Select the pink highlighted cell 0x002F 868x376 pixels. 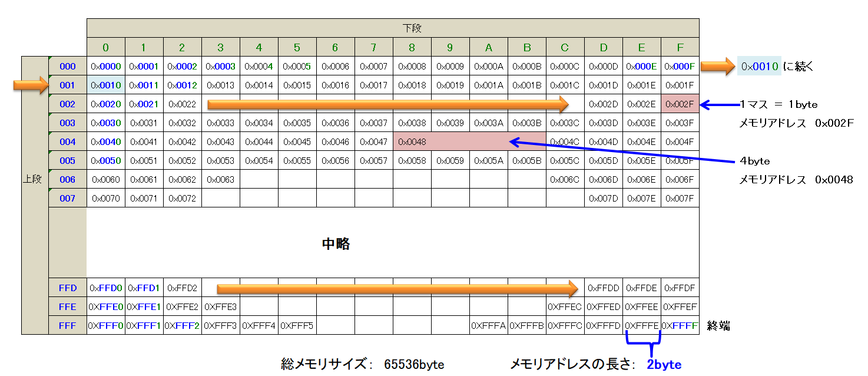coord(680,104)
